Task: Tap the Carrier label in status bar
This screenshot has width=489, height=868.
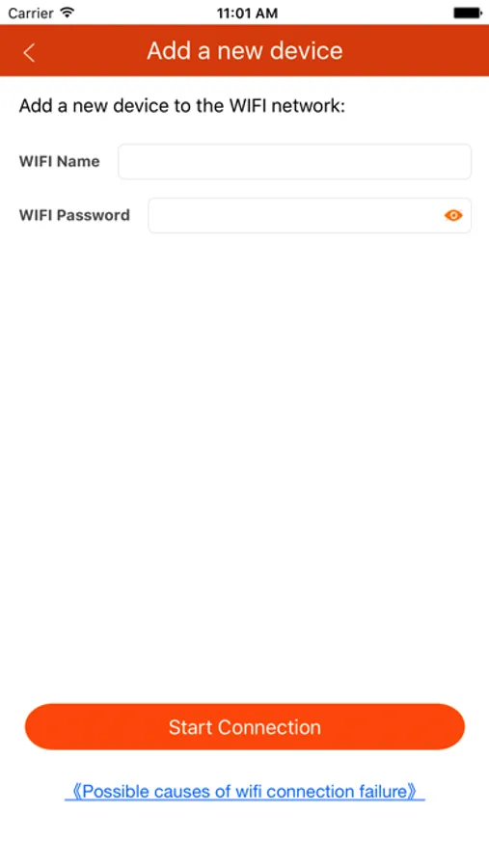Action: tap(32, 13)
